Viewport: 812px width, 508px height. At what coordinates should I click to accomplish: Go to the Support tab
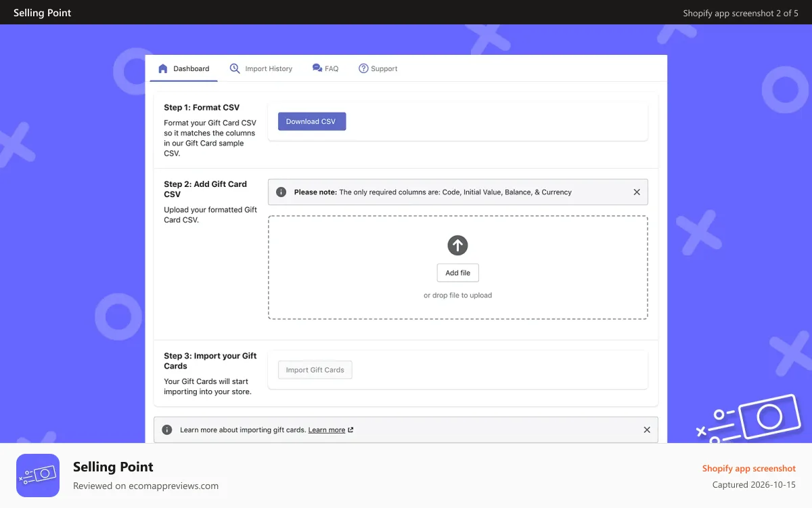[378, 68]
